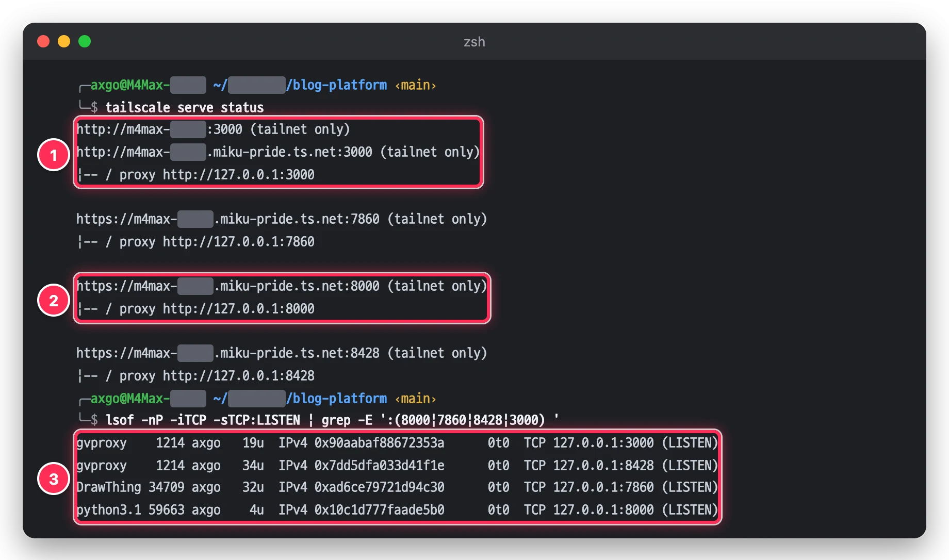
Task: Click the red annotation badge numbered 1
Action: (54, 155)
